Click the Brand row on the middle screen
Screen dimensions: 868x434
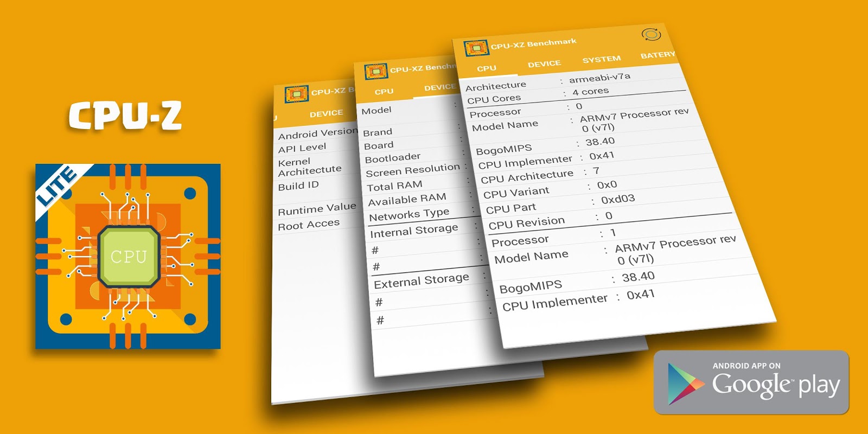pyautogui.click(x=413, y=130)
